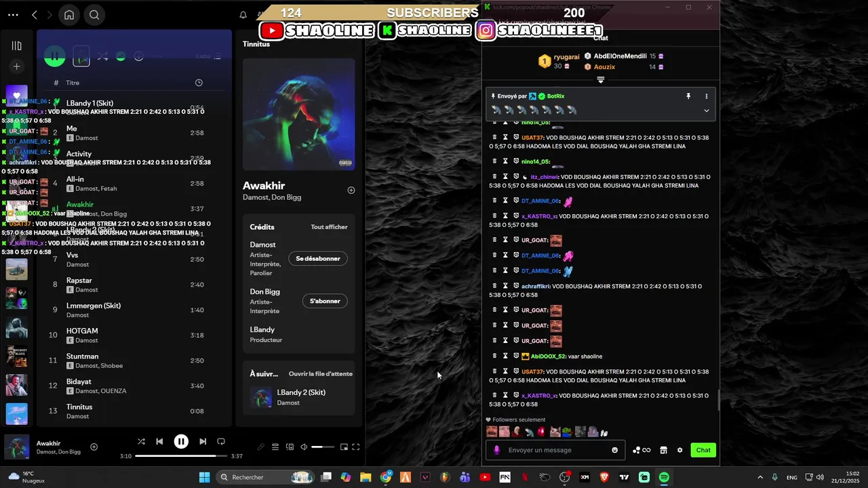Add Awakhir to library via plus beside title

click(351, 190)
